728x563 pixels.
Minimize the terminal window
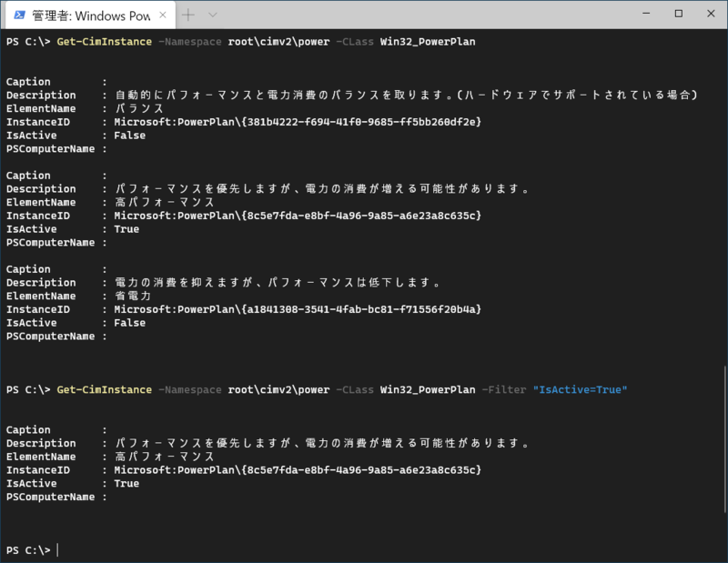click(646, 14)
